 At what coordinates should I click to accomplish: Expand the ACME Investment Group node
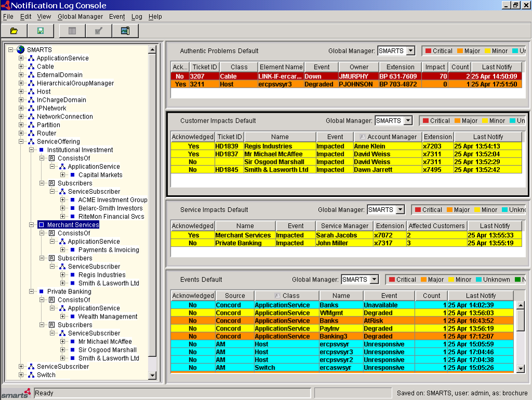pos(62,200)
